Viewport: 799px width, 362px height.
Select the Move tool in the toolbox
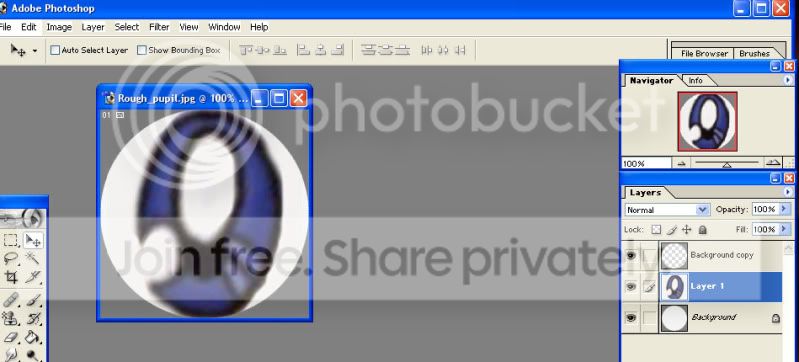pos(33,240)
